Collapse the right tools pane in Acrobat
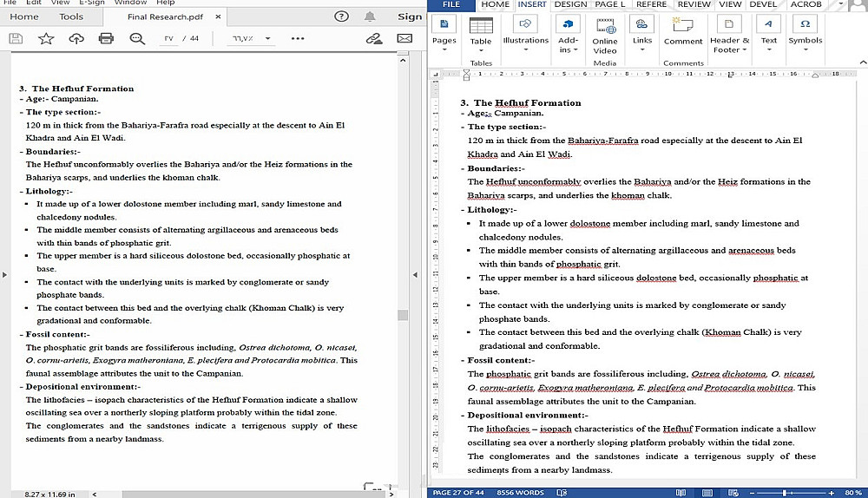The height and width of the screenshot is (498, 868). coord(415,274)
